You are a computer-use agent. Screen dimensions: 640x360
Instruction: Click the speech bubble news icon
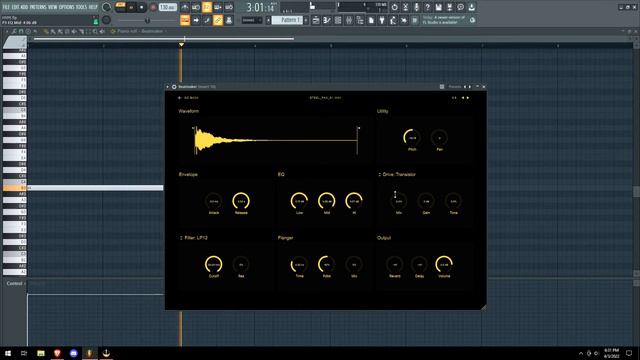(x=460, y=7)
